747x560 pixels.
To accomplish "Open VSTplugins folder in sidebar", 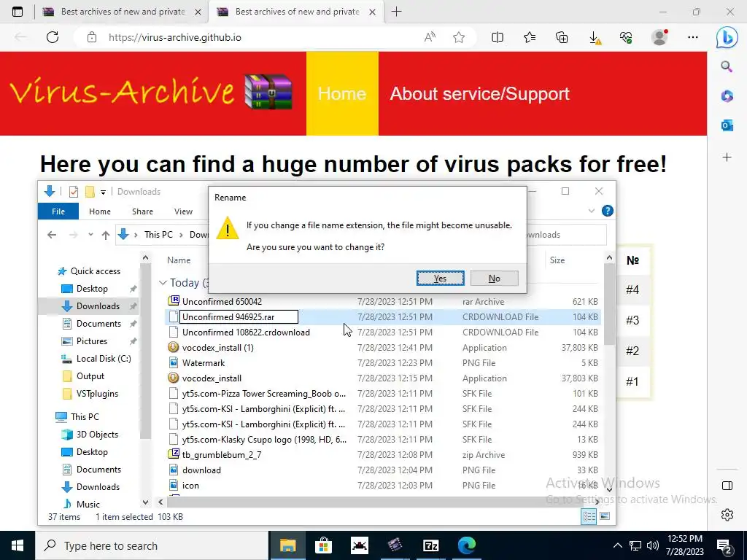I will click(97, 394).
